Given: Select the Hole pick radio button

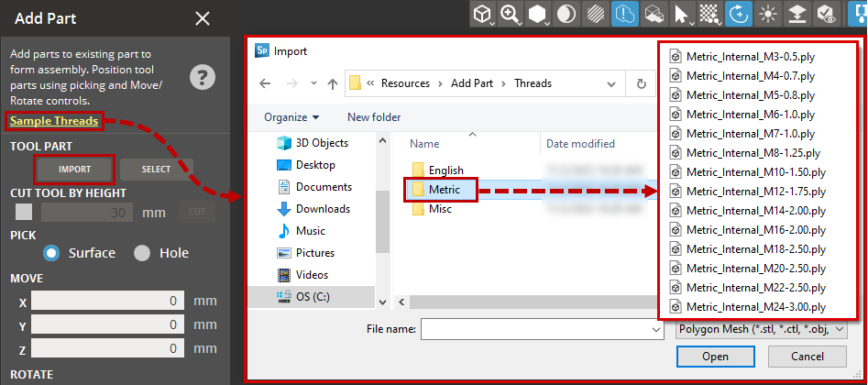Looking at the screenshot, I should point(142,253).
